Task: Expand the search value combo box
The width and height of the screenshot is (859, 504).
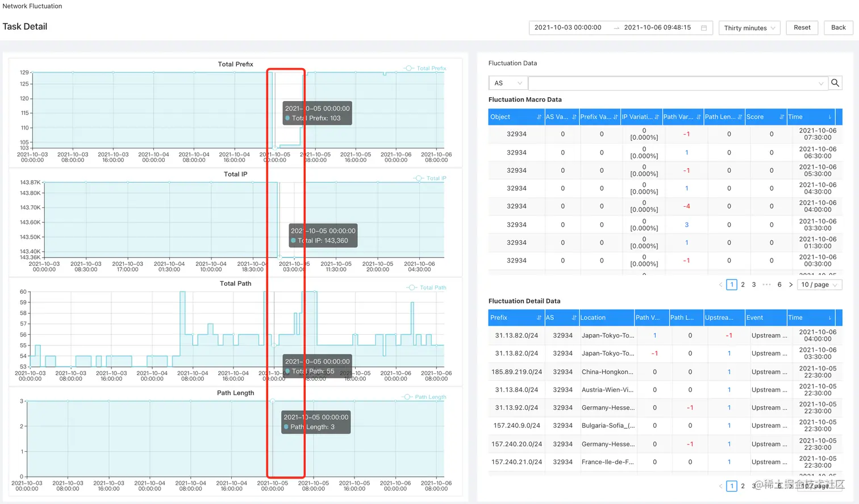Action: [x=677, y=83]
